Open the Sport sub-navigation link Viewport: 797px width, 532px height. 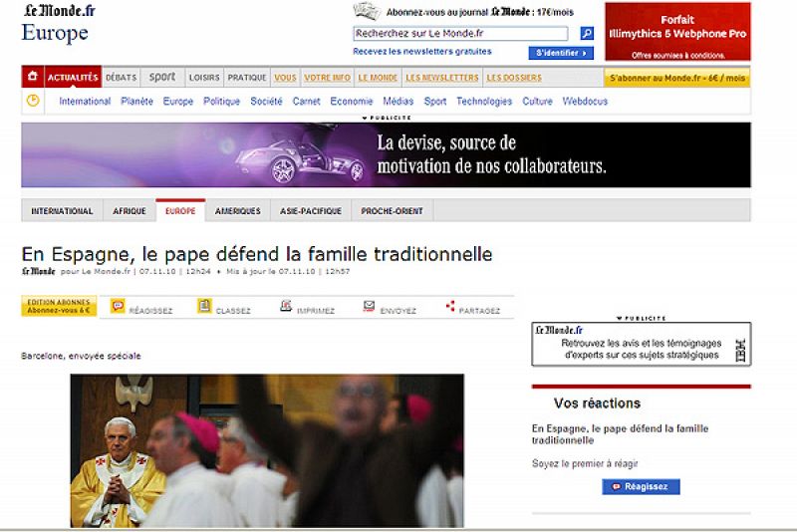point(435,101)
